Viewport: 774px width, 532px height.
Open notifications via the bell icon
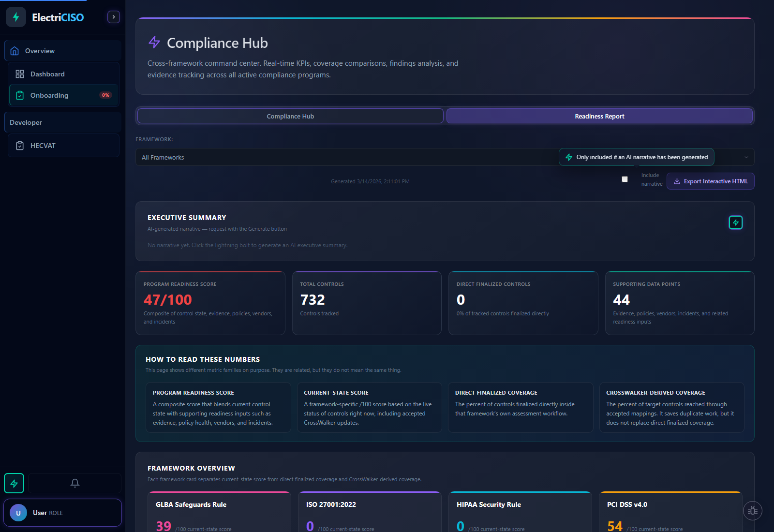pyautogui.click(x=75, y=483)
